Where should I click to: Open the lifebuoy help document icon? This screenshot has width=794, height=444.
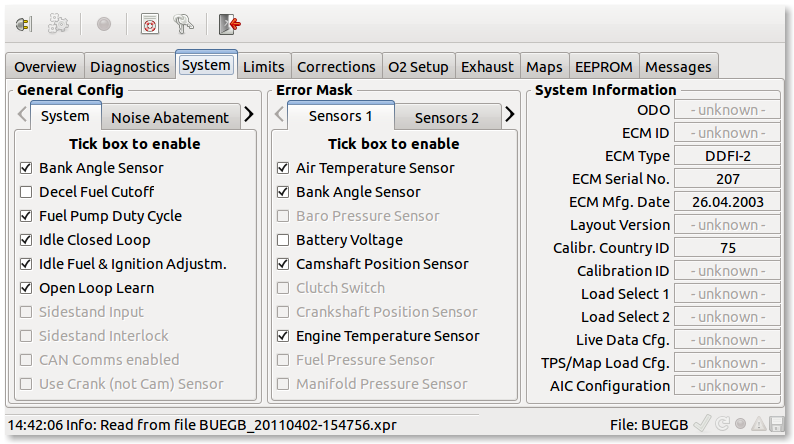(150, 24)
